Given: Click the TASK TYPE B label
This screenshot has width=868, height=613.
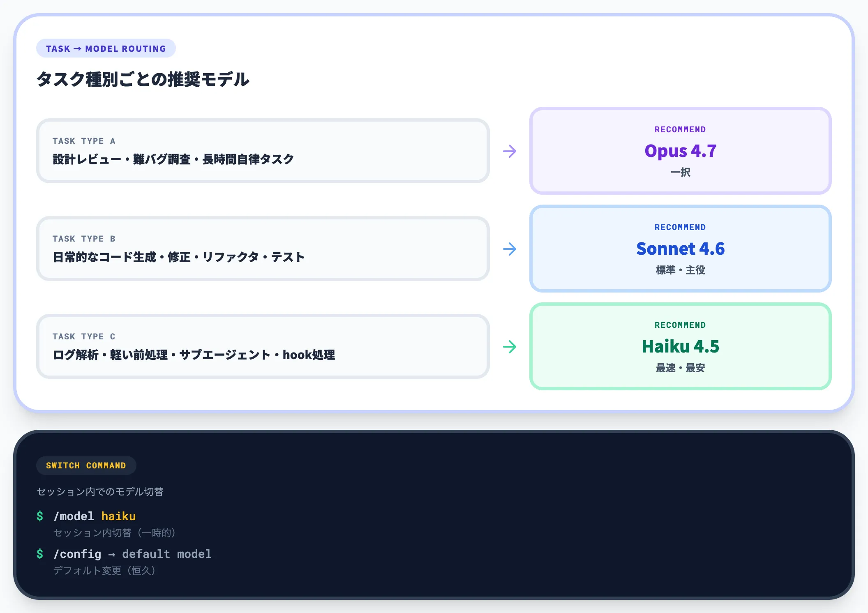Looking at the screenshot, I should (x=84, y=239).
